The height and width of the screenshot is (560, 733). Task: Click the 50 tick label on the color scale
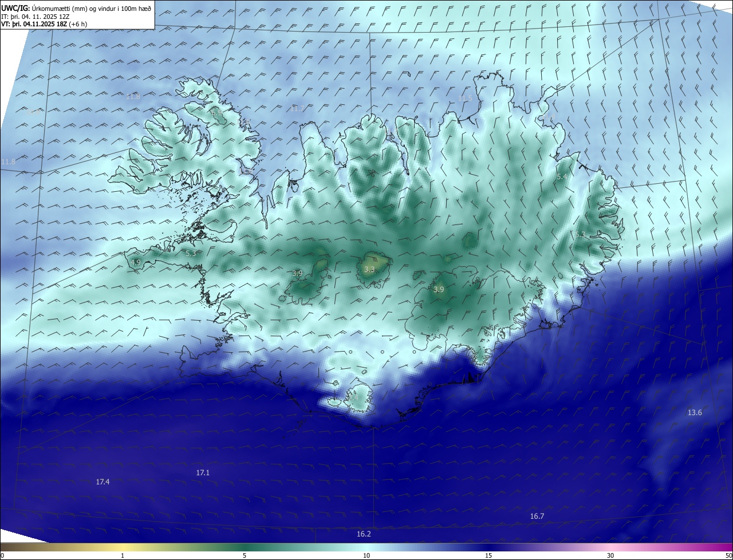click(x=728, y=555)
